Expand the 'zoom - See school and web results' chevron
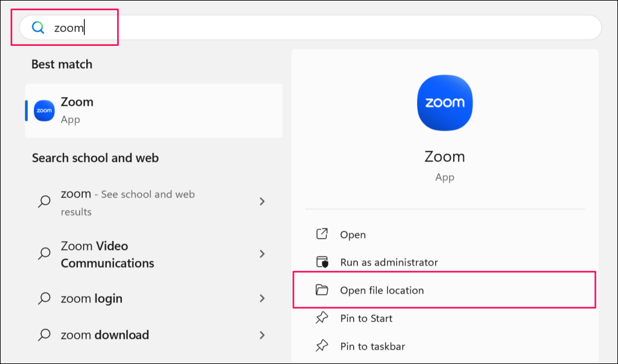The height and width of the screenshot is (364, 618). point(262,202)
